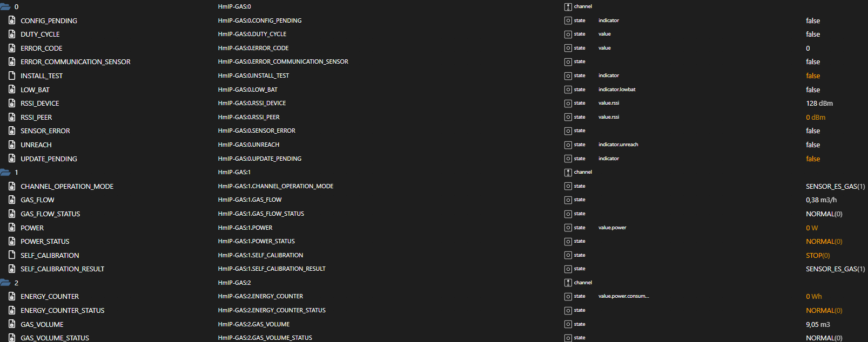The height and width of the screenshot is (342, 868).
Task: Click the state type icon in LOW_BAT row
Action: (568, 90)
